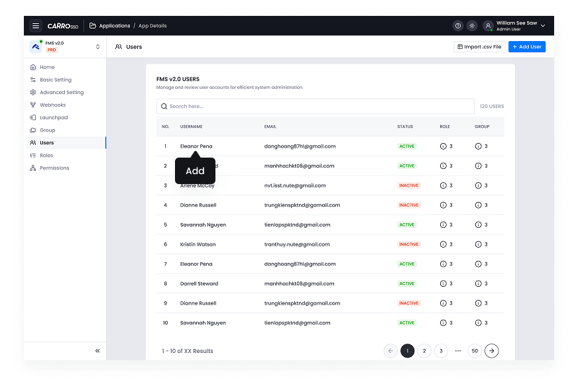Open the hamburger navigation menu
578x392 pixels.
pos(36,25)
